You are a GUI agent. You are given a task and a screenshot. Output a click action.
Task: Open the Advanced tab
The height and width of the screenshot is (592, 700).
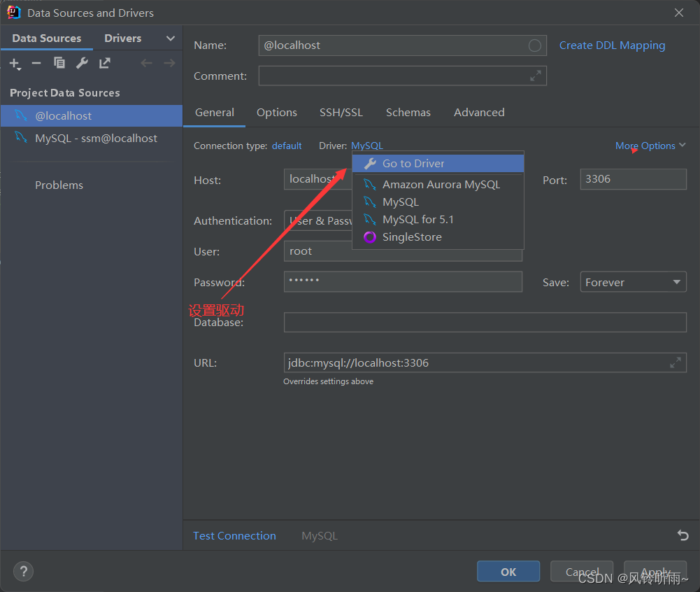[479, 112]
